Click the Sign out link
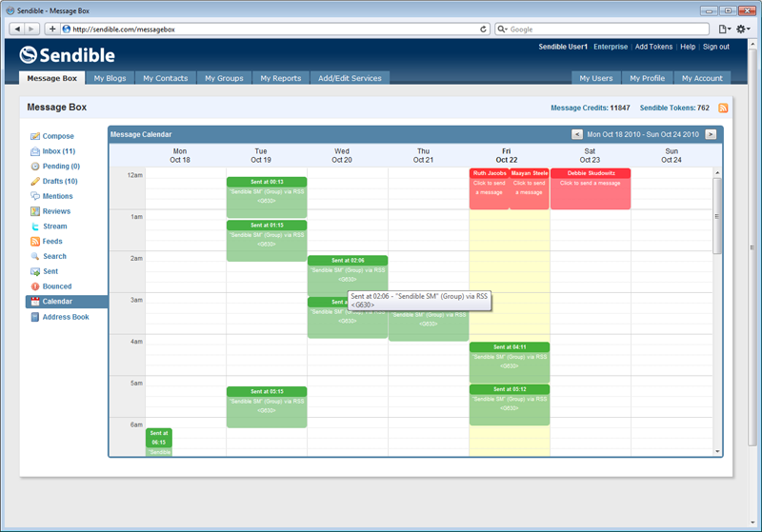Viewport: 762px width, 532px height. click(x=716, y=47)
